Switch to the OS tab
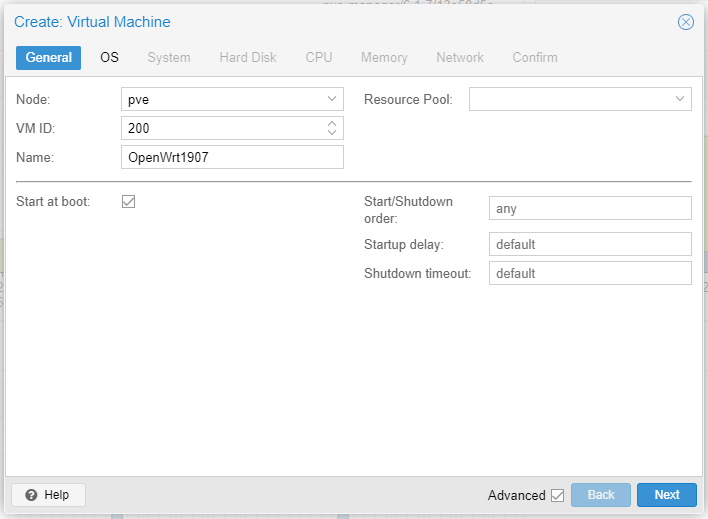The height and width of the screenshot is (519, 708). point(109,57)
